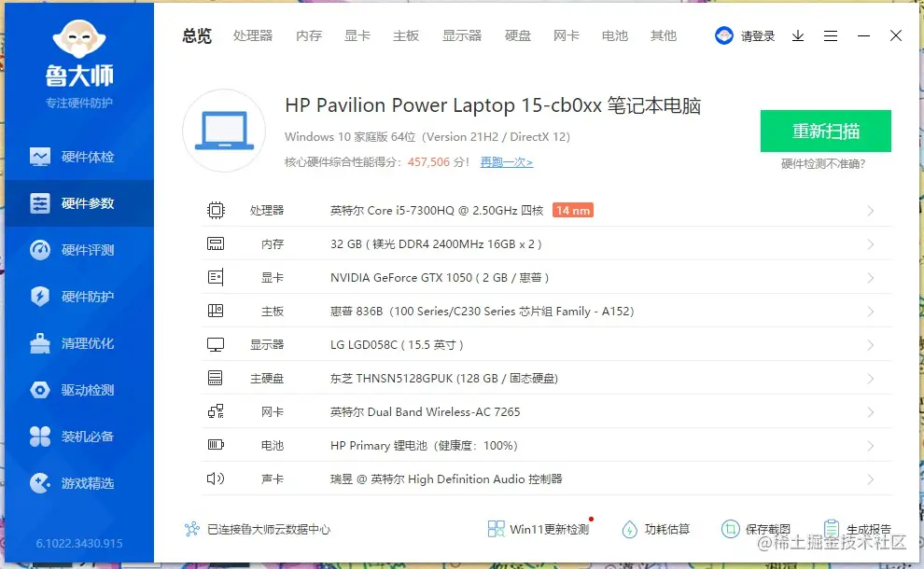Click the 功耗估算 lightning drop icon
924x569 pixels.
click(x=629, y=529)
